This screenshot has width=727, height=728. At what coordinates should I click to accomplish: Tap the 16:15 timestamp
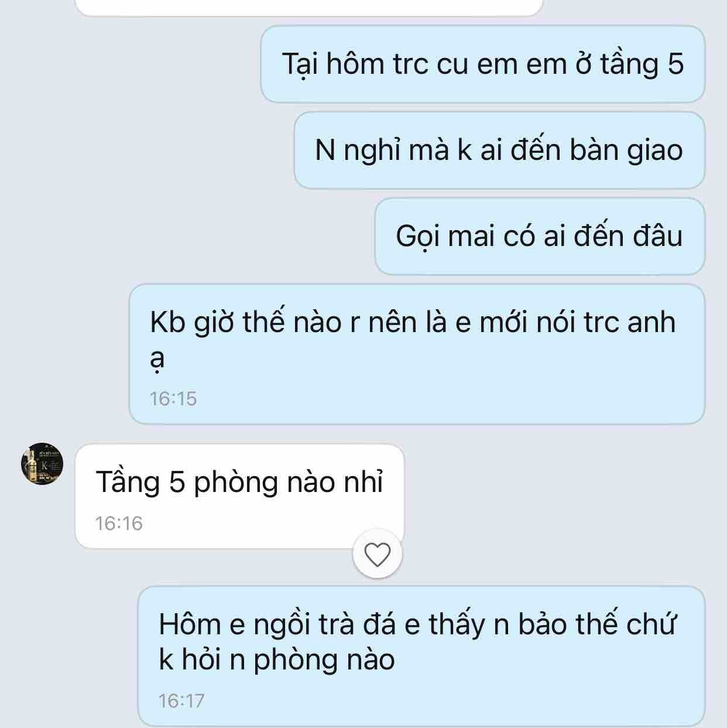[x=173, y=399]
